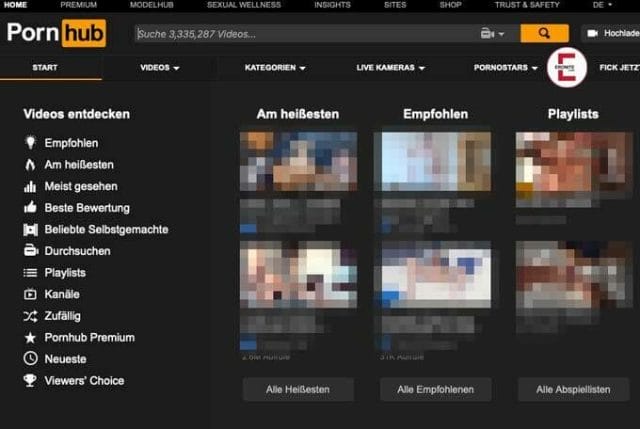
Task: Open MODELHUB in the top bar
Action: point(152,5)
